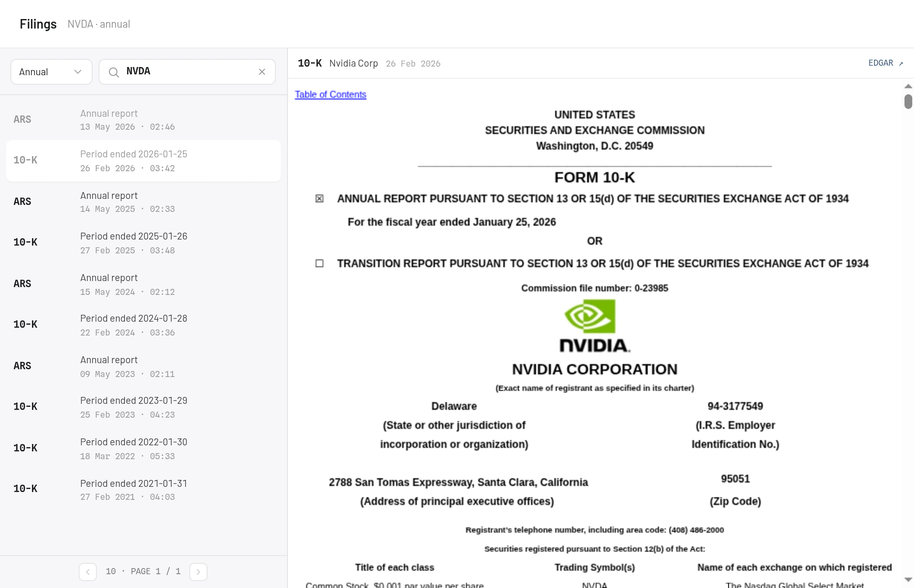The height and width of the screenshot is (588, 914).
Task: Select ARS annual report 13 May 2026
Action: coord(144,120)
